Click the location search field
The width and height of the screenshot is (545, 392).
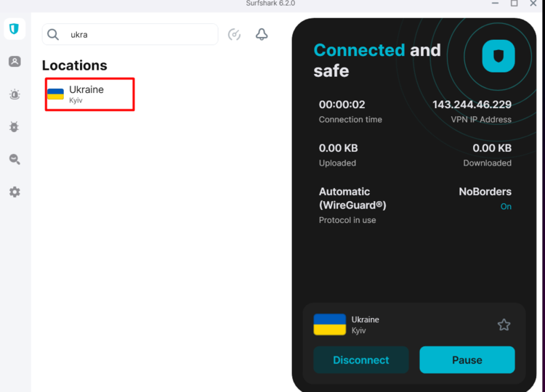[138, 34]
